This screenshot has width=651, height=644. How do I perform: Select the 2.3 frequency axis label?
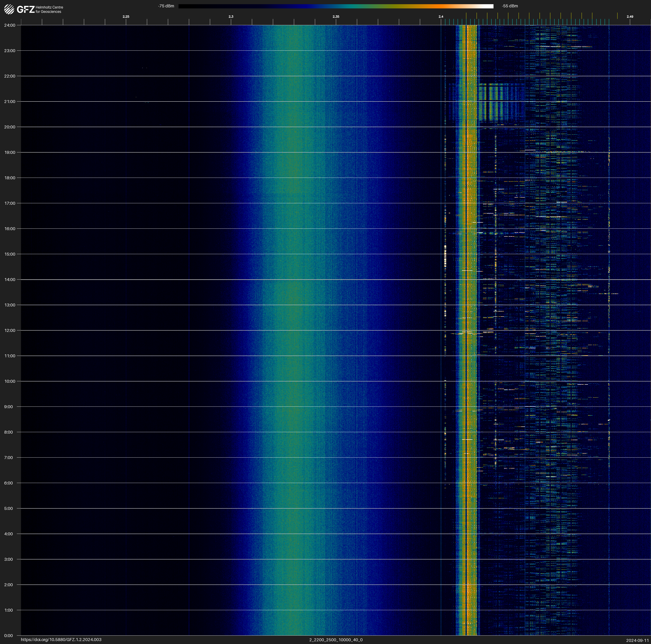pyautogui.click(x=231, y=17)
